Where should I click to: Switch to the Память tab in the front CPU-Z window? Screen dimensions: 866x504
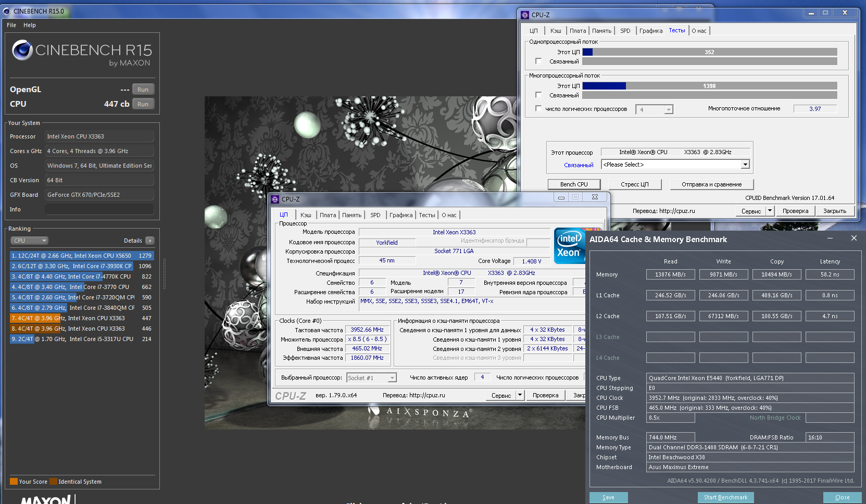pyautogui.click(x=352, y=215)
